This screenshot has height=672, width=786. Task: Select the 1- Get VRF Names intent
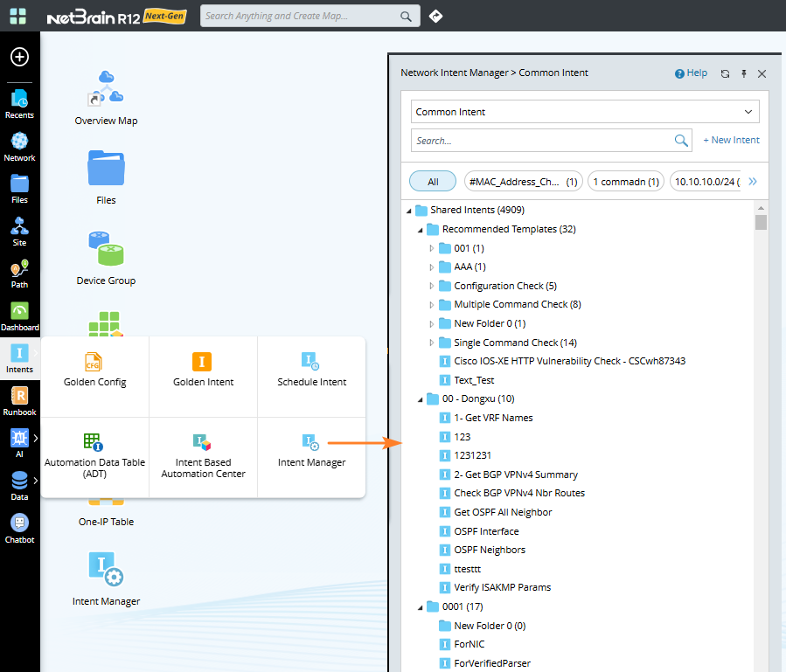click(486, 418)
